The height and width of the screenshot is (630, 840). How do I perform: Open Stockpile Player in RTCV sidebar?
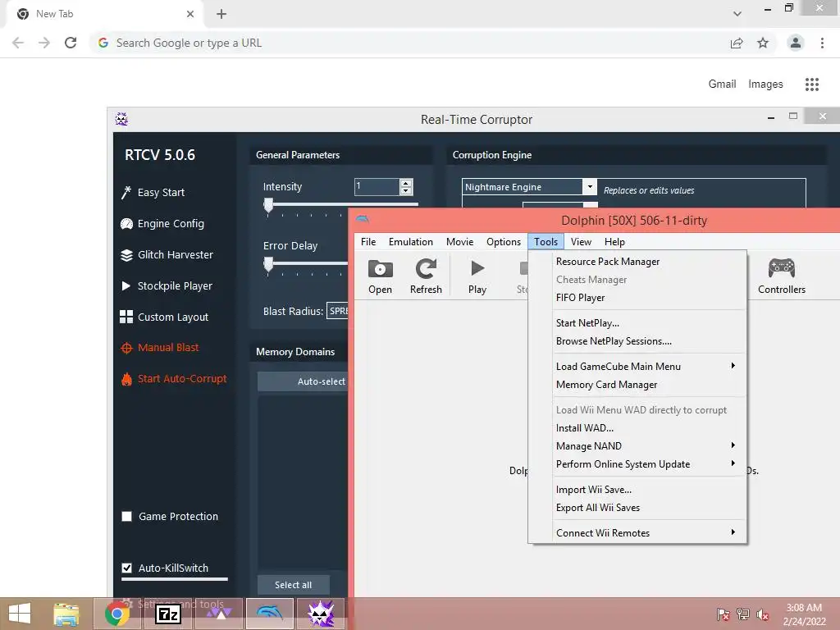(167, 286)
